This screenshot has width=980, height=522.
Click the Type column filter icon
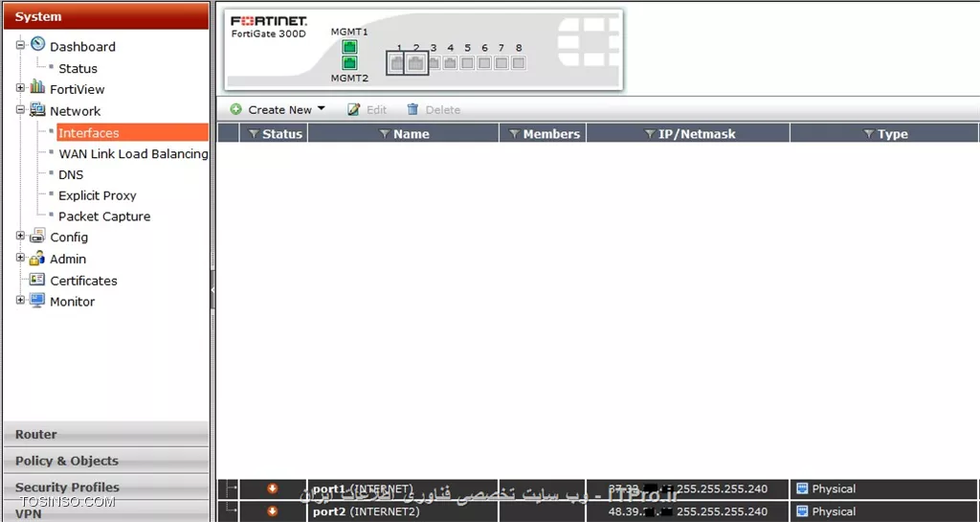click(868, 134)
